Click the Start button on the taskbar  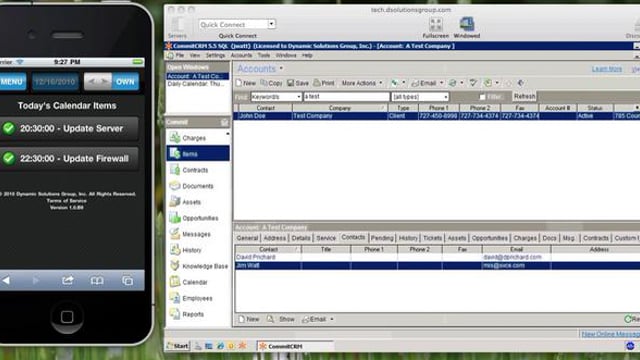[x=178, y=346]
